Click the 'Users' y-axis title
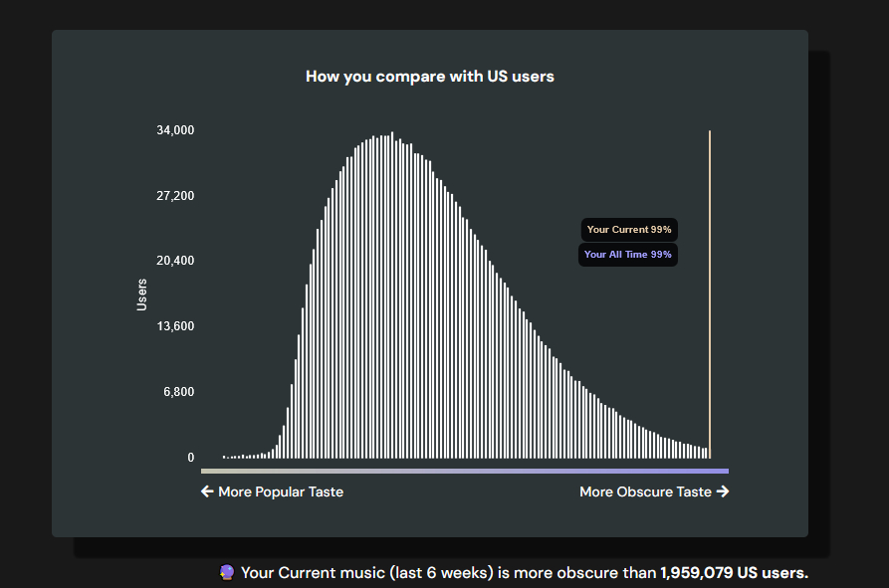The width and height of the screenshot is (889, 588). (141, 294)
